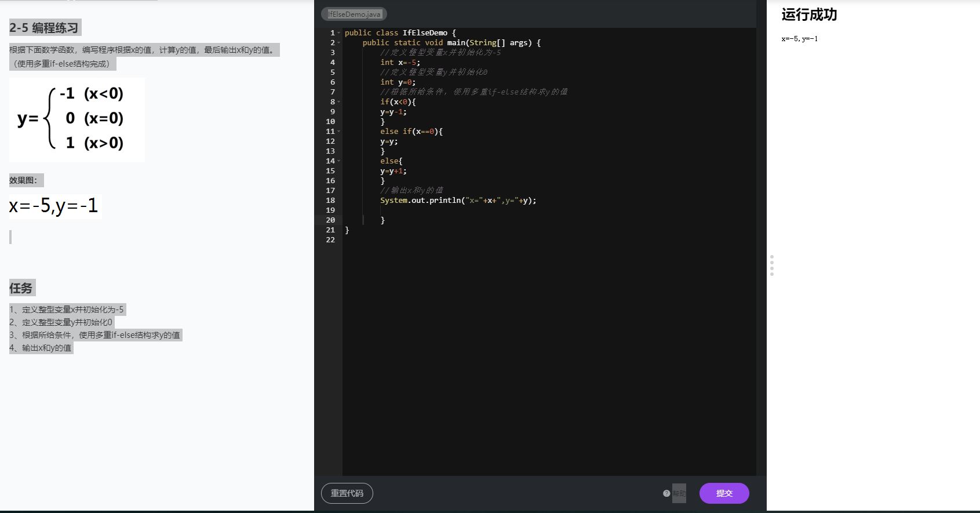Submit the code with 提交 button
The width and height of the screenshot is (980, 513).
click(724, 493)
